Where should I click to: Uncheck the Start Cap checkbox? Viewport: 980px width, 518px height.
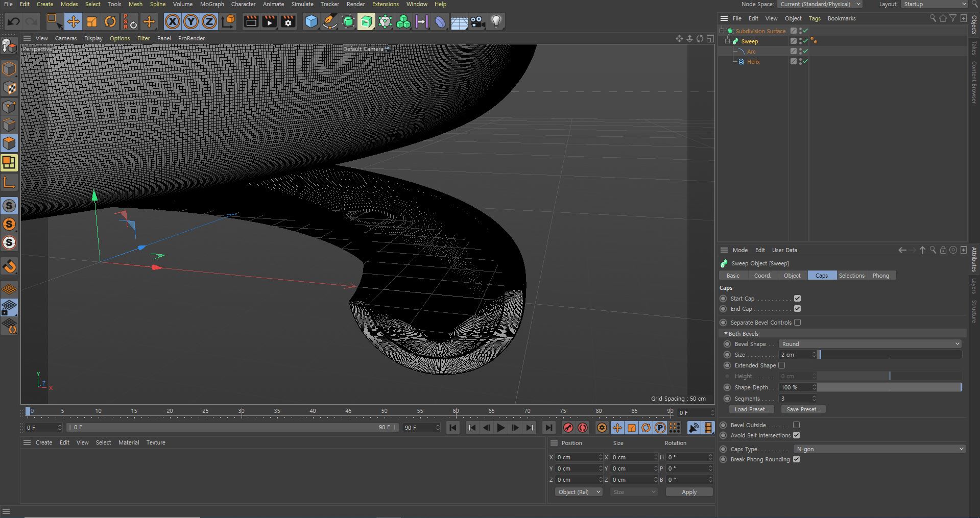[x=797, y=299]
